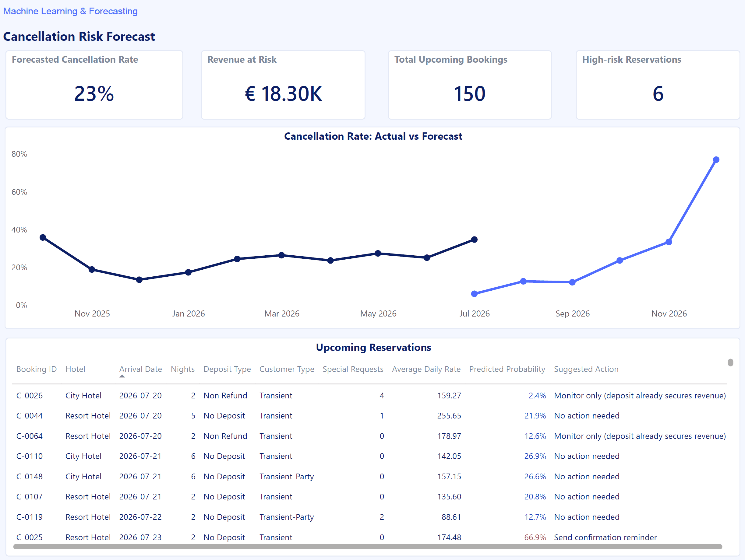This screenshot has width=745, height=560.
Task: Sort table by Hotel column header
Action: coord(76,369)
